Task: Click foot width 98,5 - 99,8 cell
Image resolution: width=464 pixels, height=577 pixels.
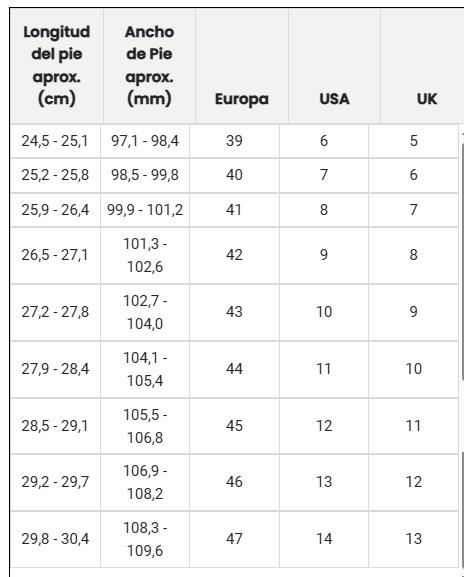Action: (145, 175)
